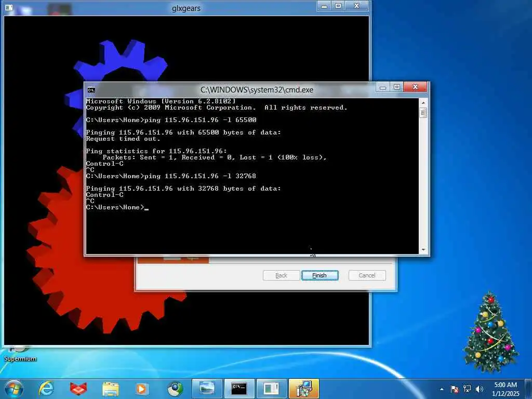Maximize the glxgears window
Screen dimensions: 532x399
tap(338, 6)
